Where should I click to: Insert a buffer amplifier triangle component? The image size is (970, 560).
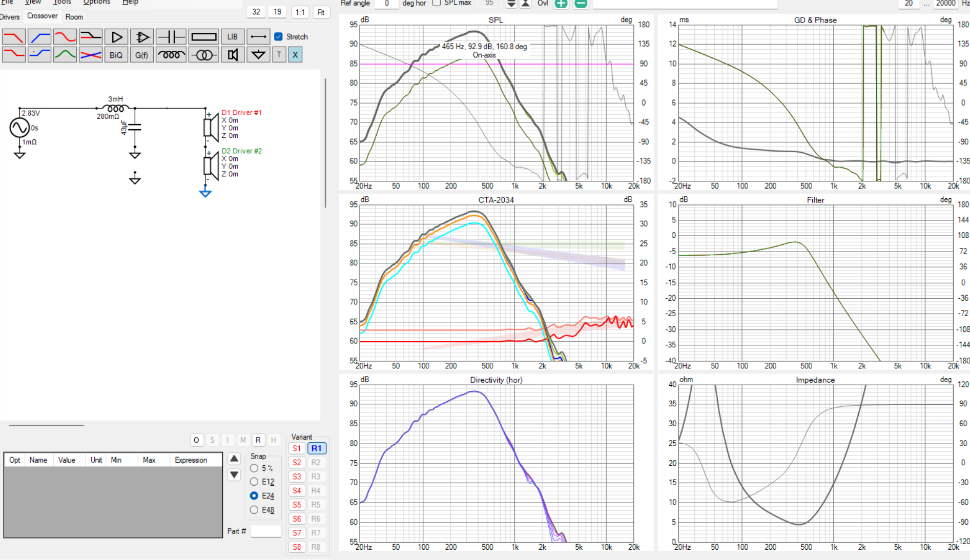[116, 37]
